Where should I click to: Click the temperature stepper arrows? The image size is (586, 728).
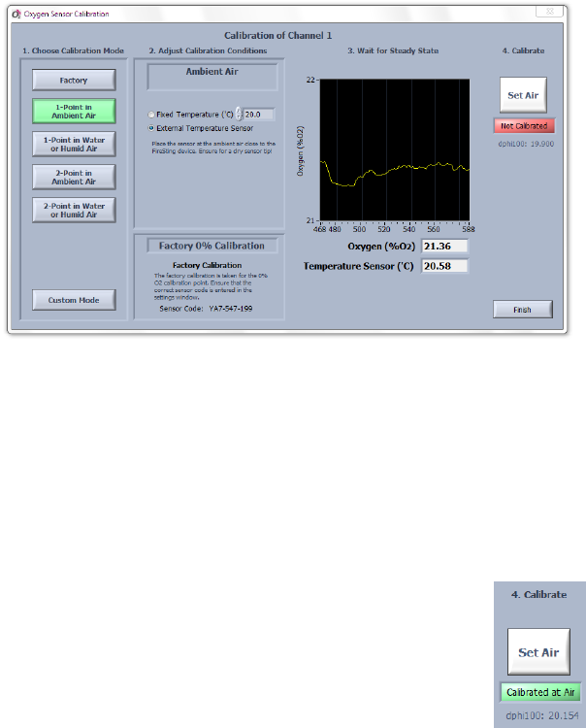239,115
